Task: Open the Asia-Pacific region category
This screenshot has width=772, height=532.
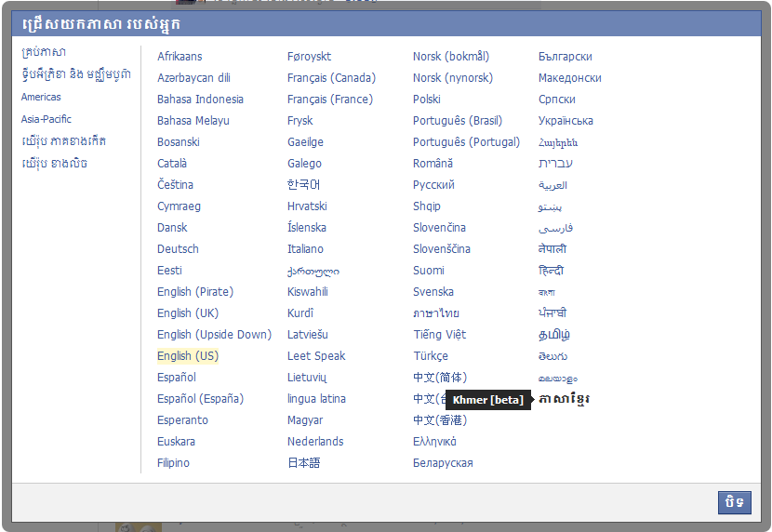Action: [47, 119]
